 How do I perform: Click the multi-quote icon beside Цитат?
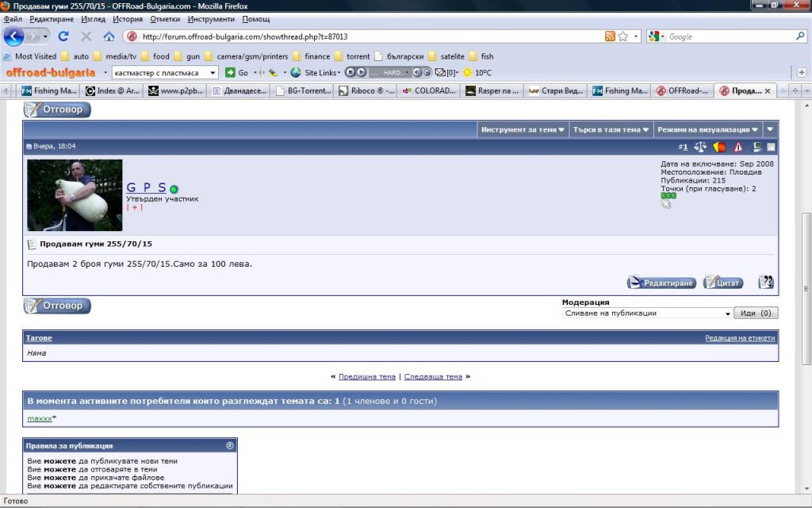[x=765, y=283]
